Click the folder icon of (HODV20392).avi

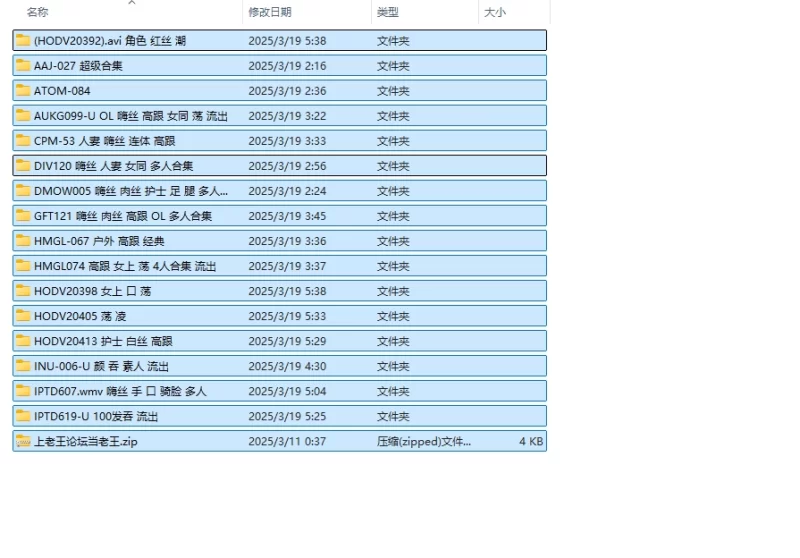23,40
